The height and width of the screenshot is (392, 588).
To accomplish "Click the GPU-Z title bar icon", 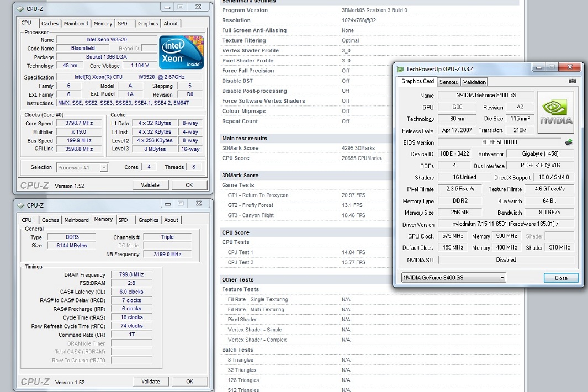I will click(x=400, y=69).
